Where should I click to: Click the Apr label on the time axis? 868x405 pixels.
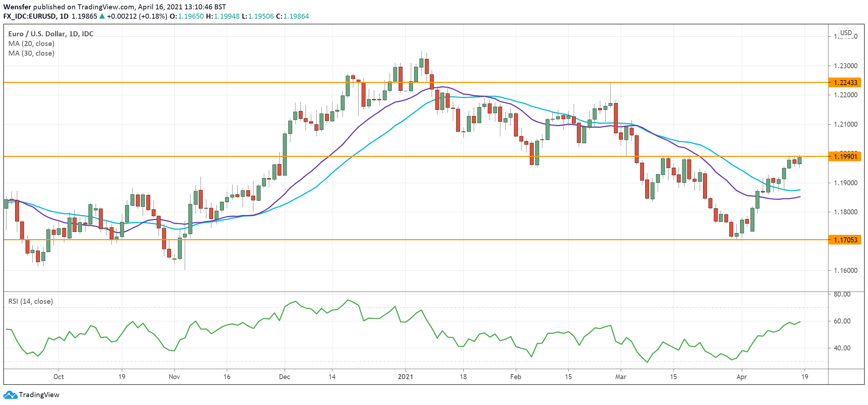click(741, 377)
